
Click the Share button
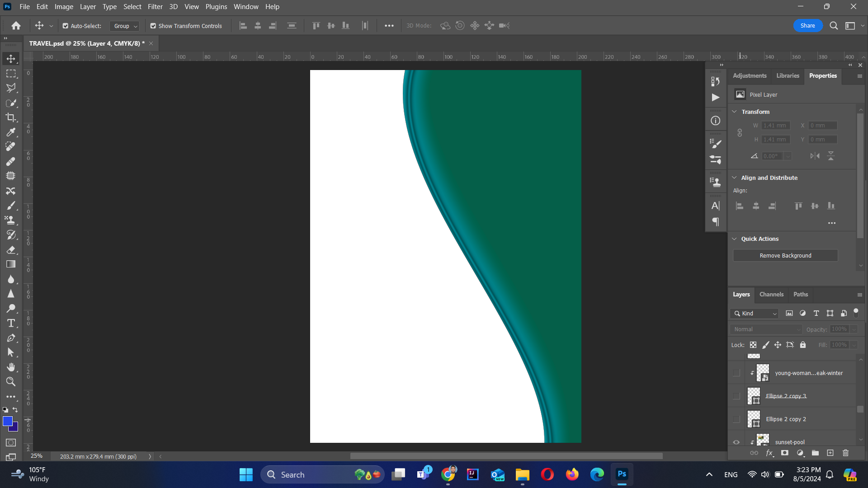pyautogui.click(x=807, y=26)
